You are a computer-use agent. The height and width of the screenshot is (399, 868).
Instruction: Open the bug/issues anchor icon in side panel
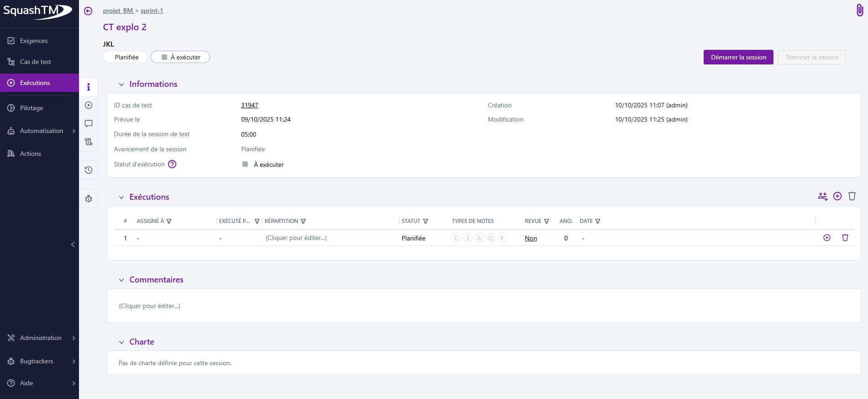(89, 199)
